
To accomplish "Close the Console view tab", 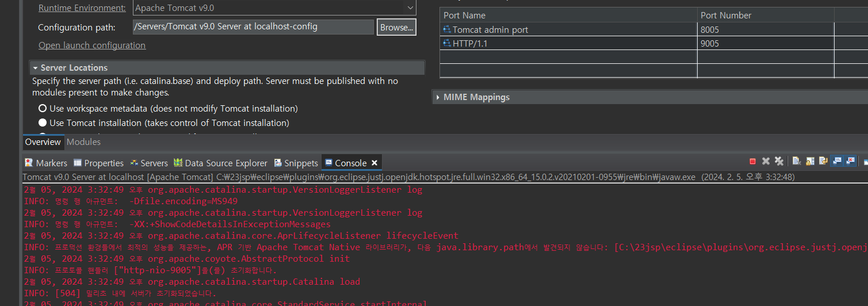I will pos(374,163).
